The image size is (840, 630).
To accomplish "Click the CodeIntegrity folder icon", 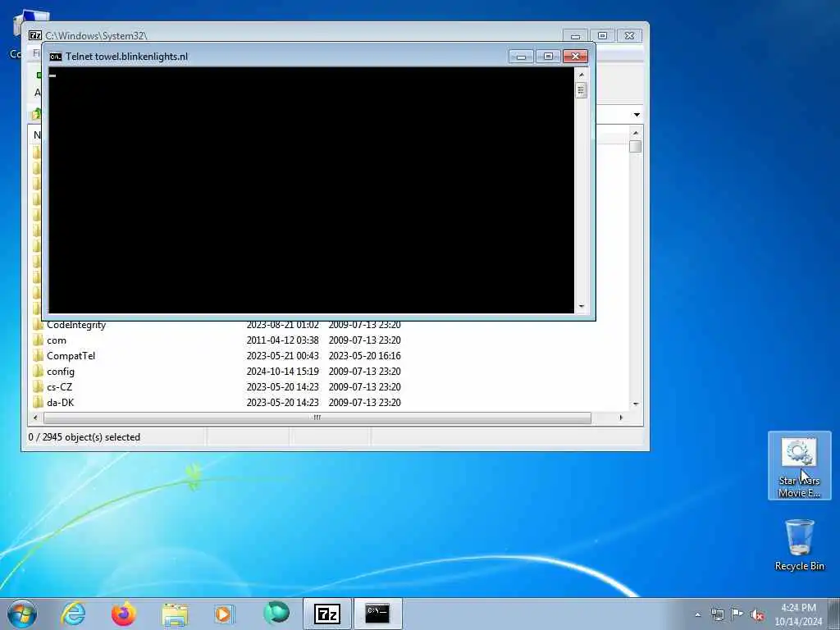I will [x=38, y=325].
